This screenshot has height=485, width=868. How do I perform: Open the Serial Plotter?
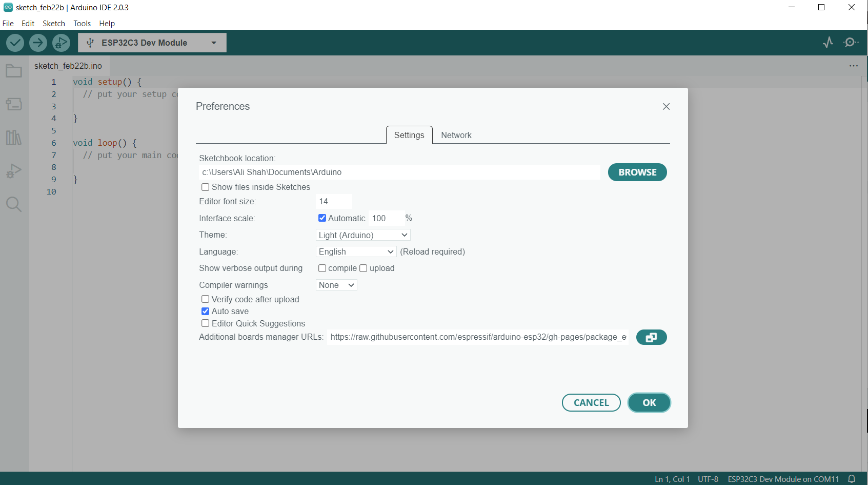[828, 42]
